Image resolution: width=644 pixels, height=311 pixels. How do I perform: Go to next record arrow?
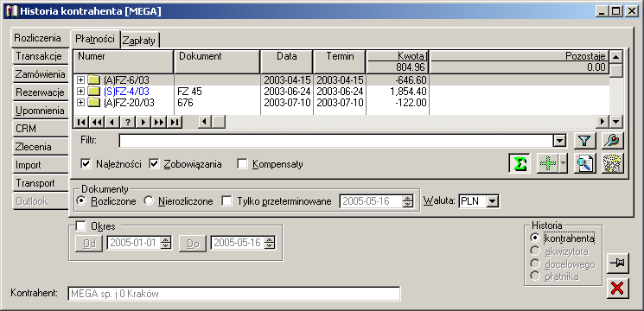coord(143,122)
